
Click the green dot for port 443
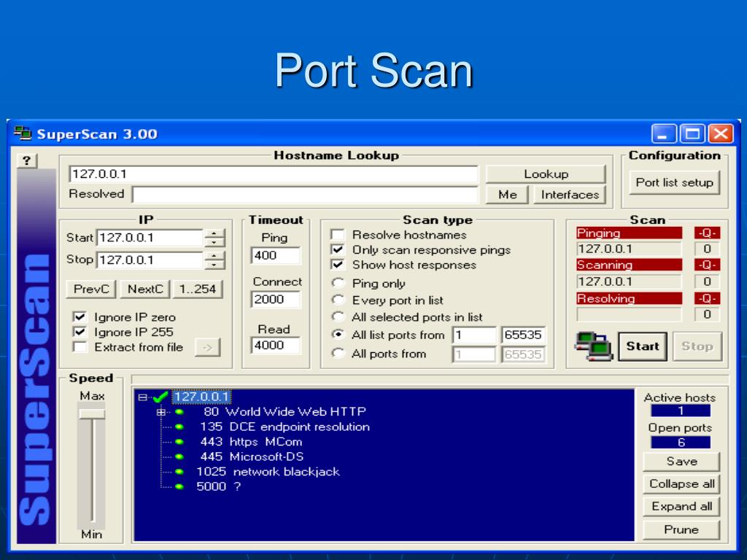[x=179, y=442]
